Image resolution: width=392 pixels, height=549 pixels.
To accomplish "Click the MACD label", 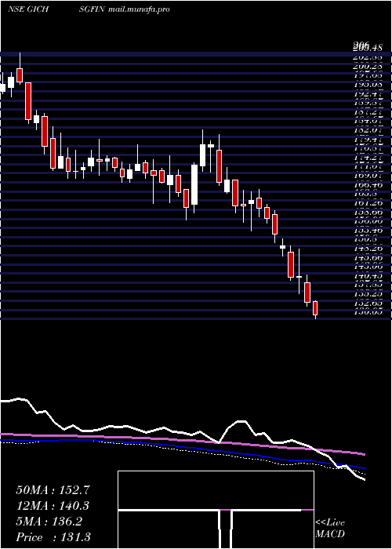I will (330, 534).
